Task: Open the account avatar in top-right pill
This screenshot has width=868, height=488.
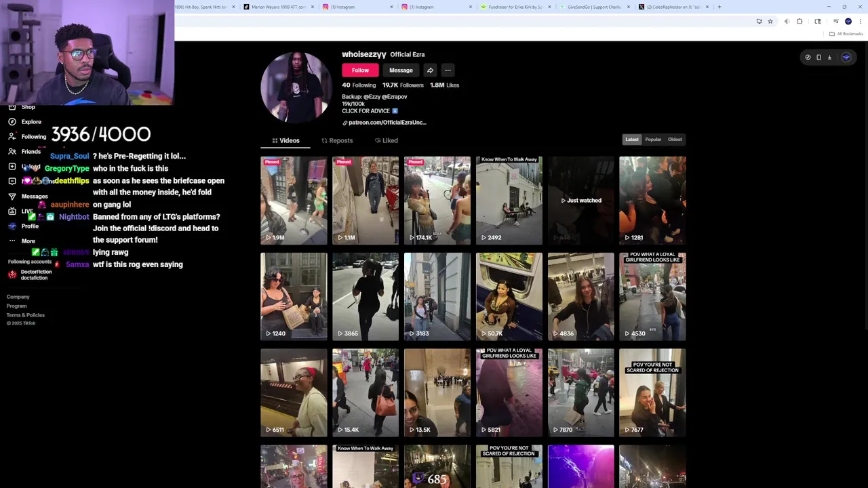Action: tap(846, 58)
